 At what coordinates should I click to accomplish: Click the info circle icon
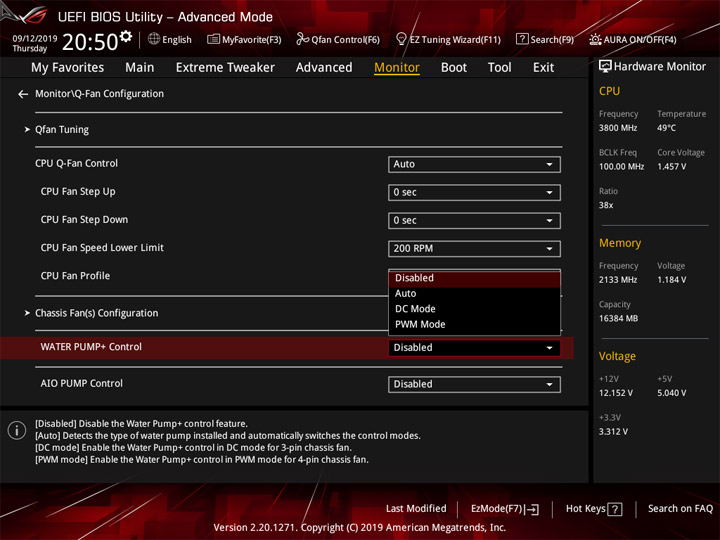(17, 430)
